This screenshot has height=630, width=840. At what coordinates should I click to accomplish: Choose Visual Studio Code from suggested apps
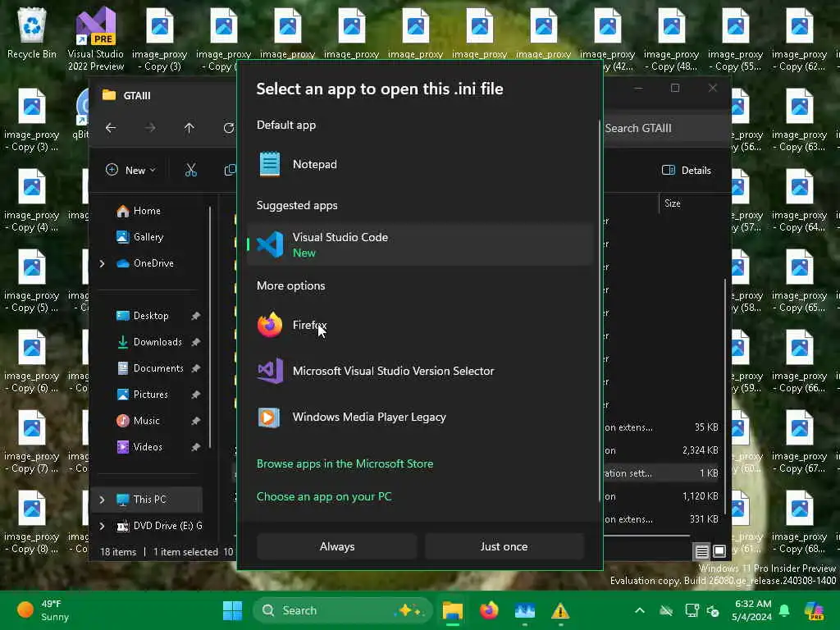pyautogui.click(x=420, y=244)
